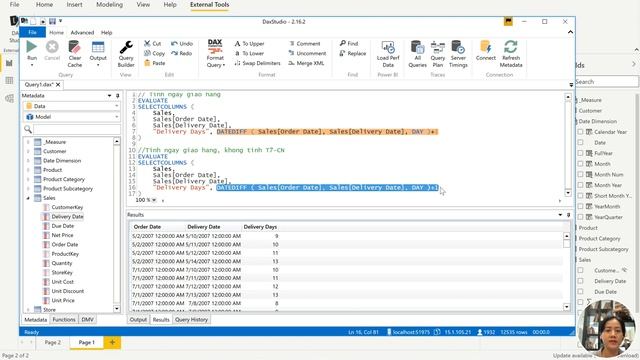Uncomment the selected lines
Viewport: 640px width, 360px height.
307,53
